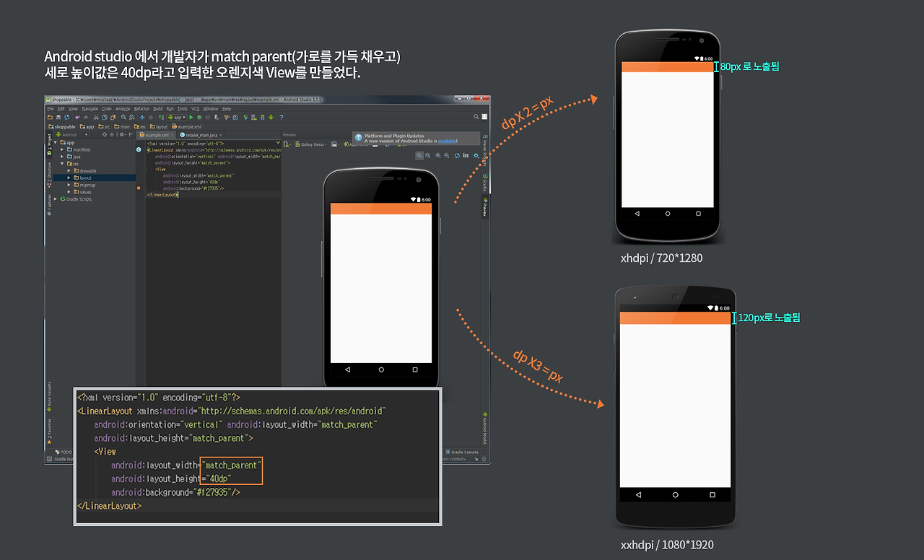Open the Captures side tool tab
Image resolution: width=924 pixels, height=560 pixels.
(49, 204)
